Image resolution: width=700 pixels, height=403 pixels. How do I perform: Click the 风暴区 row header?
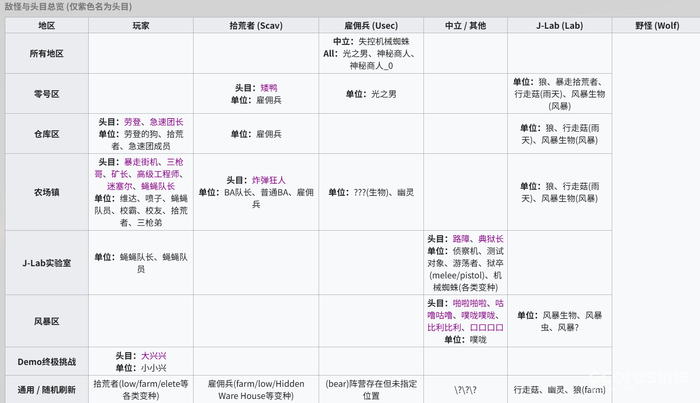[x=46, y=321]
